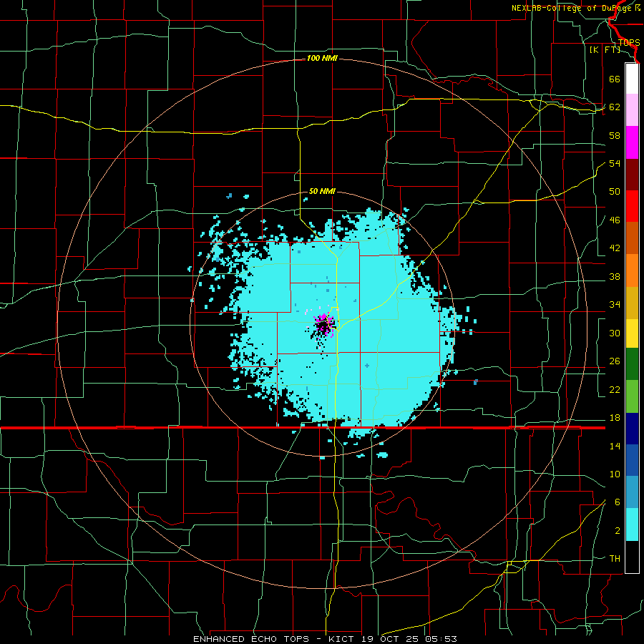Click the 38 value on the scale
Viewport: 644px width, 644px height.
tap(615, 276)
